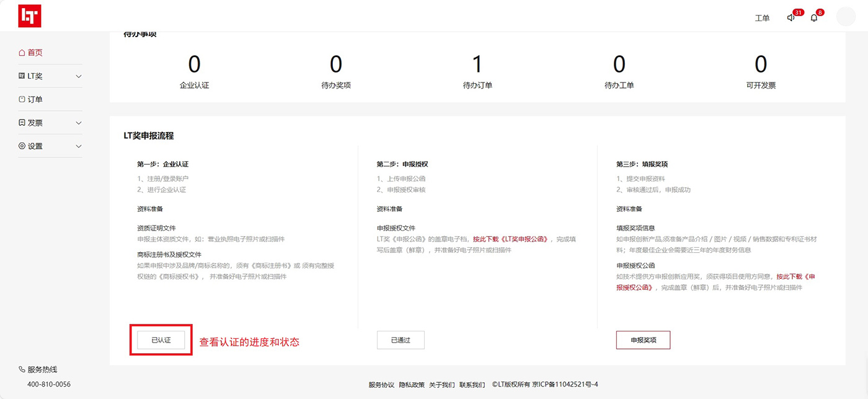Open the 隐私政策 footer link
The image size is (868, 399).
412,385
